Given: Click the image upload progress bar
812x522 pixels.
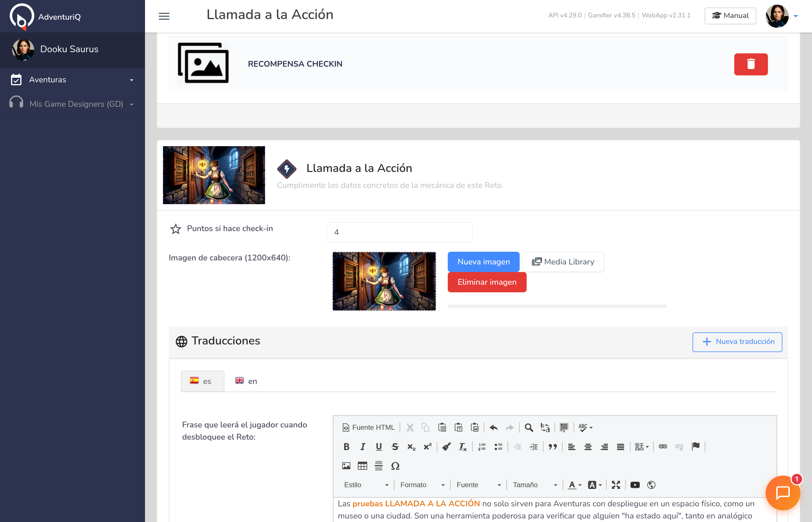Looking at the screenshot, I should tap(557, 306).
